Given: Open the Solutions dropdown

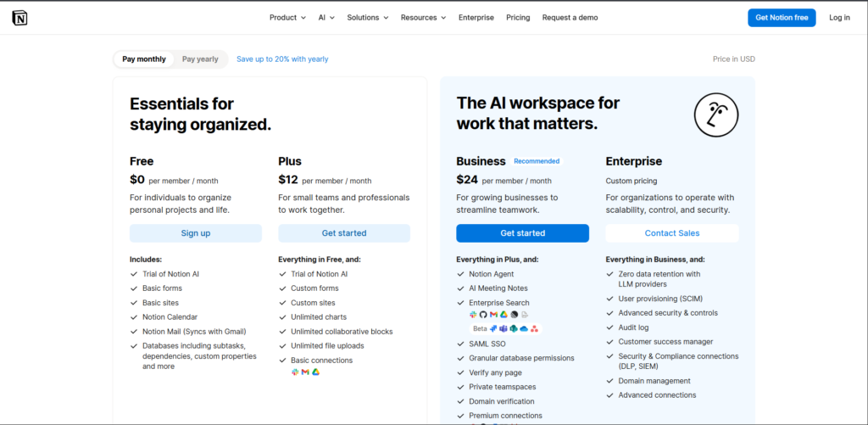Looking at the screenshot, I should (x=368, y=18).
